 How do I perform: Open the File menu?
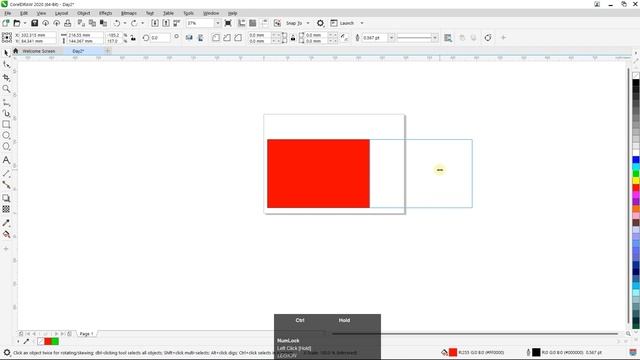8,13
